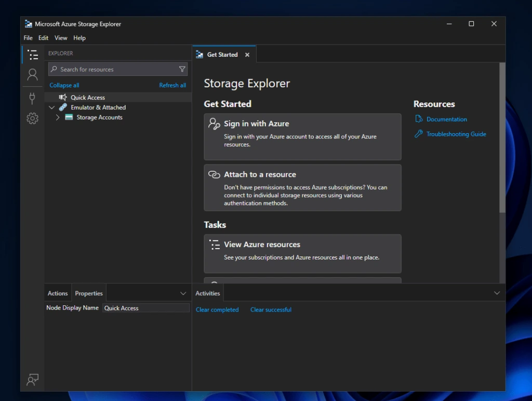Open the Explorer view in the sidebar
The height and width of the screenshot is (401, 532).
[x=33, y=55]
